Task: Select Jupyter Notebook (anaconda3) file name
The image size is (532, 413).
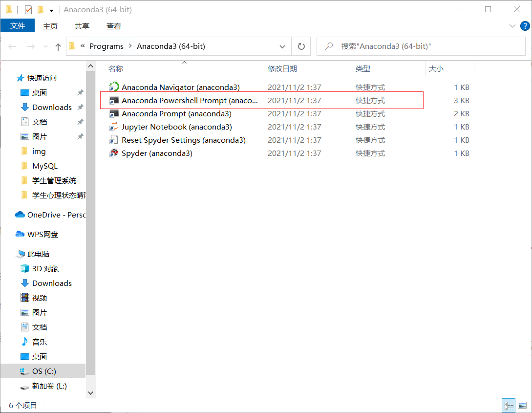Action: (177, 127)
